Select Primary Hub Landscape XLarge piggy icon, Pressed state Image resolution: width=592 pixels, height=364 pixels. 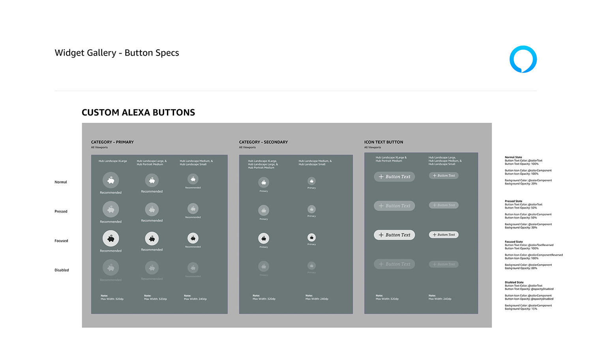(x=111, y=209)
